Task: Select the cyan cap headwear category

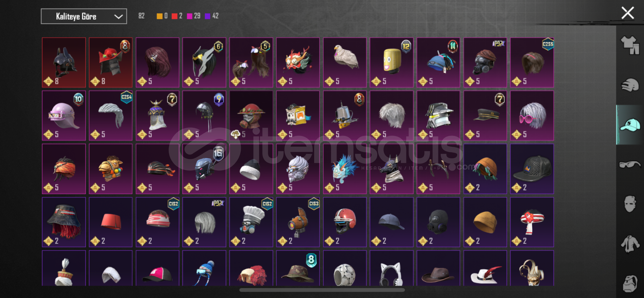Action: point(630,125)
